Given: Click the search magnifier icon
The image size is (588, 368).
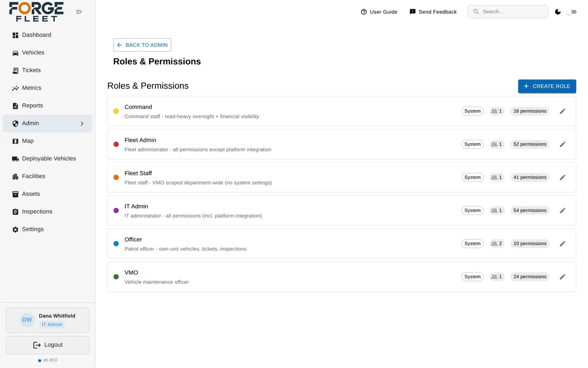Looking at the screenshot, I should click(x=476, y=12).
